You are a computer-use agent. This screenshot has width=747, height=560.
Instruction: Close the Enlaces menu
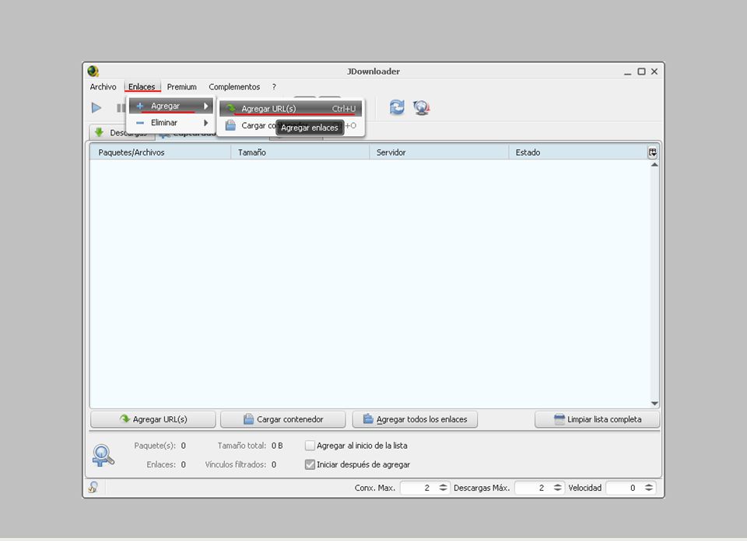(142, 86)
